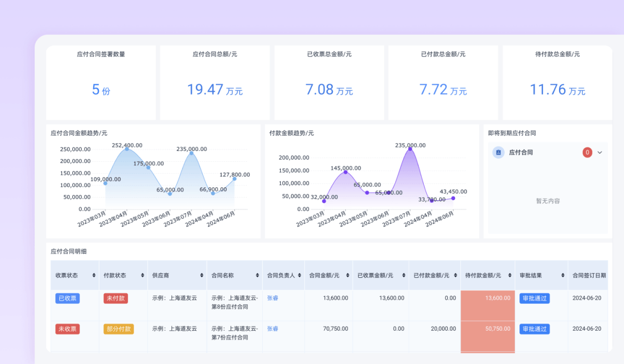
Task: Click the 暂无内容 empty placeholder text
Action: [x=548, y=201]
